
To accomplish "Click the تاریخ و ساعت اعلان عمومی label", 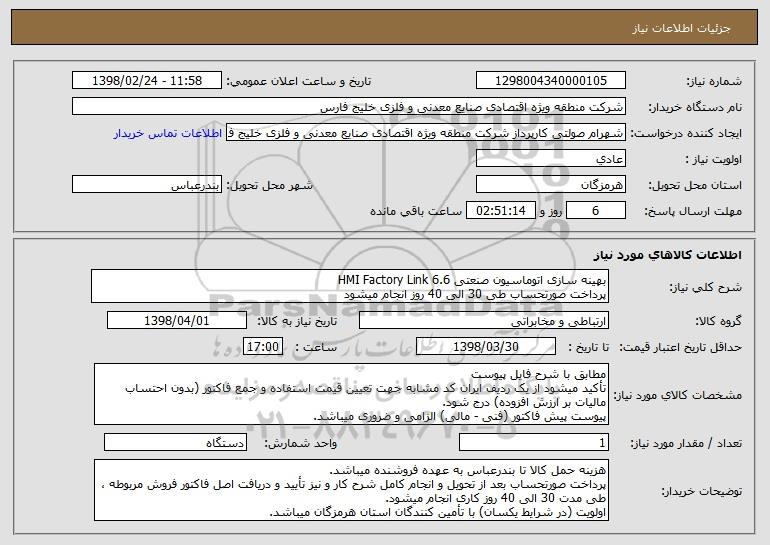I will click(299, 81).
